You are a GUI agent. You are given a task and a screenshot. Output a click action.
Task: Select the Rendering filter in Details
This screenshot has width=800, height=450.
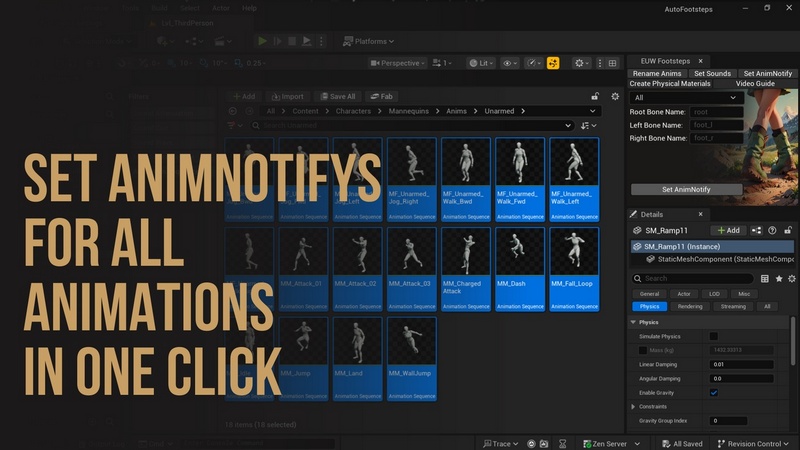coord(690,306)
